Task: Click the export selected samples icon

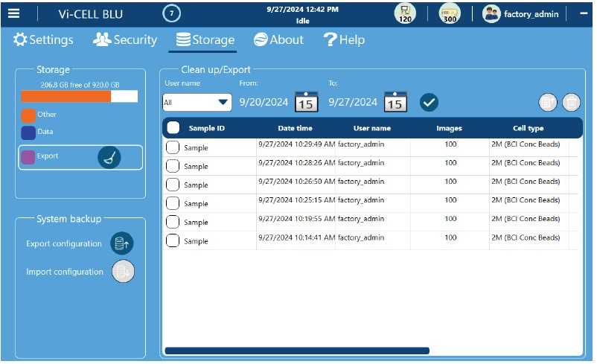Action: point(548,103)
